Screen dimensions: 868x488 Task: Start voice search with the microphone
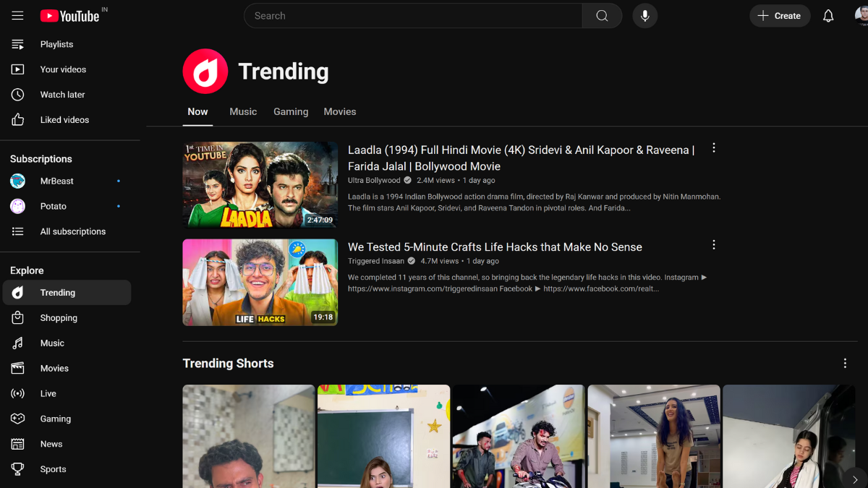644,16
